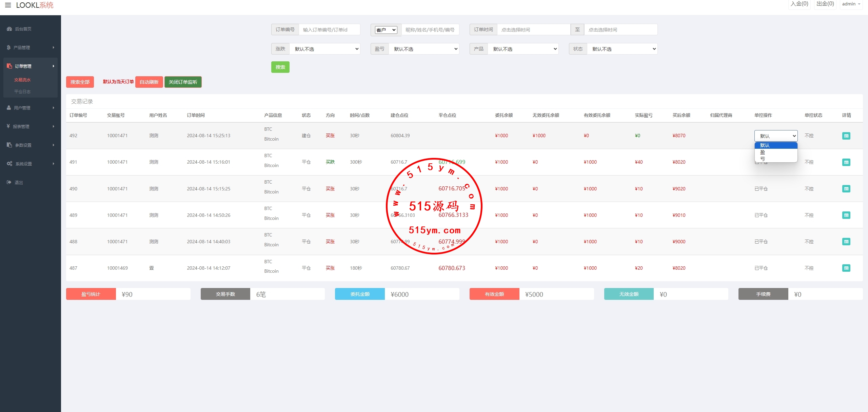Viewport: 868px width, 412px height.
Task: Click the green 搜索 button
Action: 280,67
